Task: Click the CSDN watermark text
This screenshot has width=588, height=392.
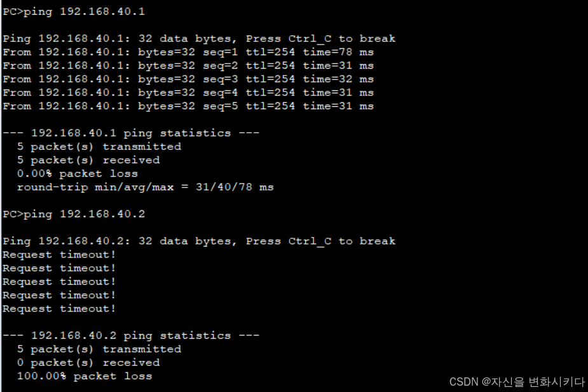Action: pyautogui.click(x=517, y=382)
